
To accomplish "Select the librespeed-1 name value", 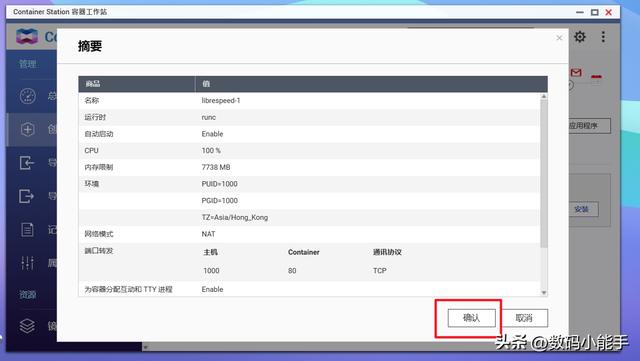I will coord(221,100).
